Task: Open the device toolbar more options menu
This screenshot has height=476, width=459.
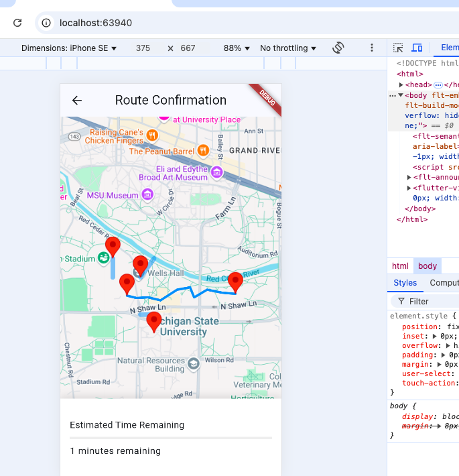Action: point(372,48)
